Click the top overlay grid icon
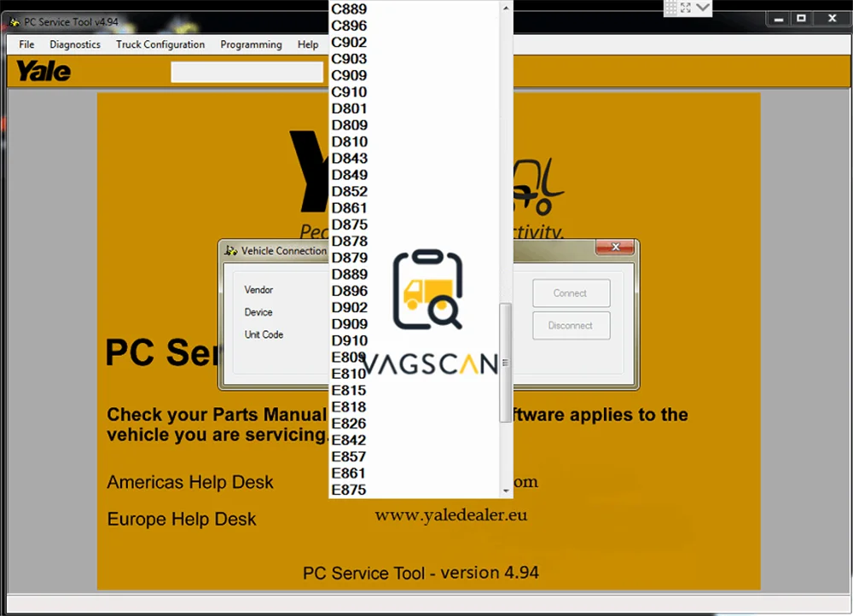This screenshot has height=616, width=853. click(x=671, y=8)
